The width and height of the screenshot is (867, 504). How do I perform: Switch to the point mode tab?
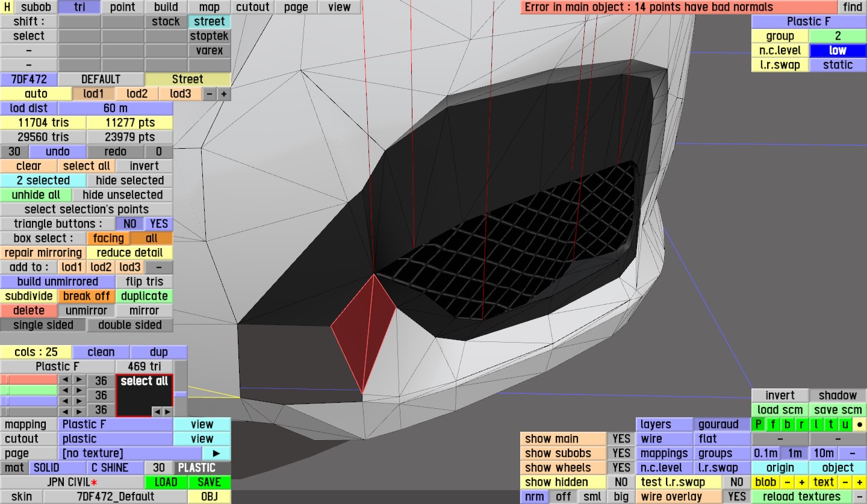click(123, 7)
